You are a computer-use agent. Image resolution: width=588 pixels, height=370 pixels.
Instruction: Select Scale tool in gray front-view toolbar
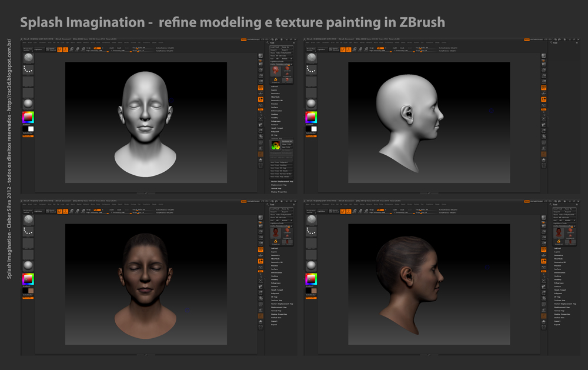click(77, 49)
